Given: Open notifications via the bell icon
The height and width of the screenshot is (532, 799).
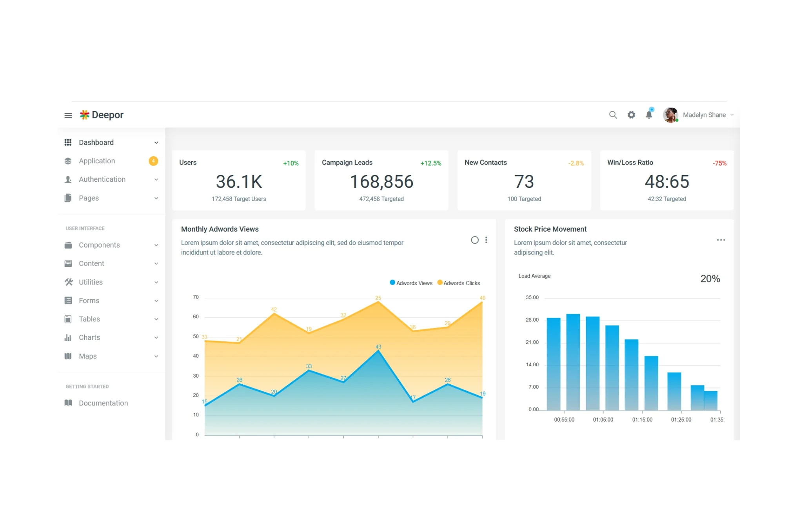Looking at the screenshot, I should (649, 115).
